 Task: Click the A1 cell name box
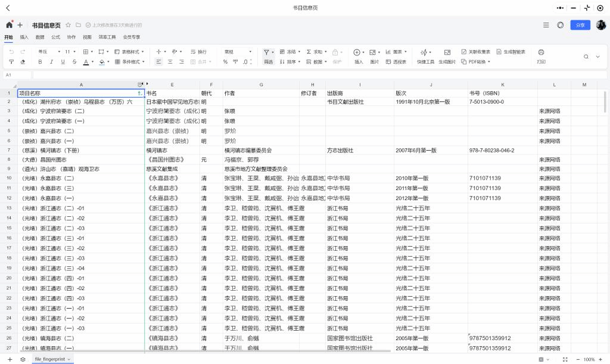(x=15, y=75)
